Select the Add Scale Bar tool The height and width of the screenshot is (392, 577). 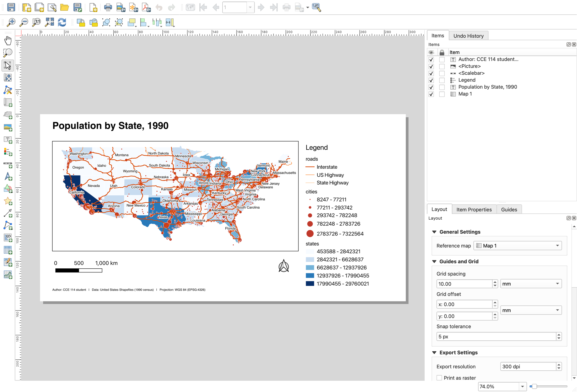click(x=8, y=165)
